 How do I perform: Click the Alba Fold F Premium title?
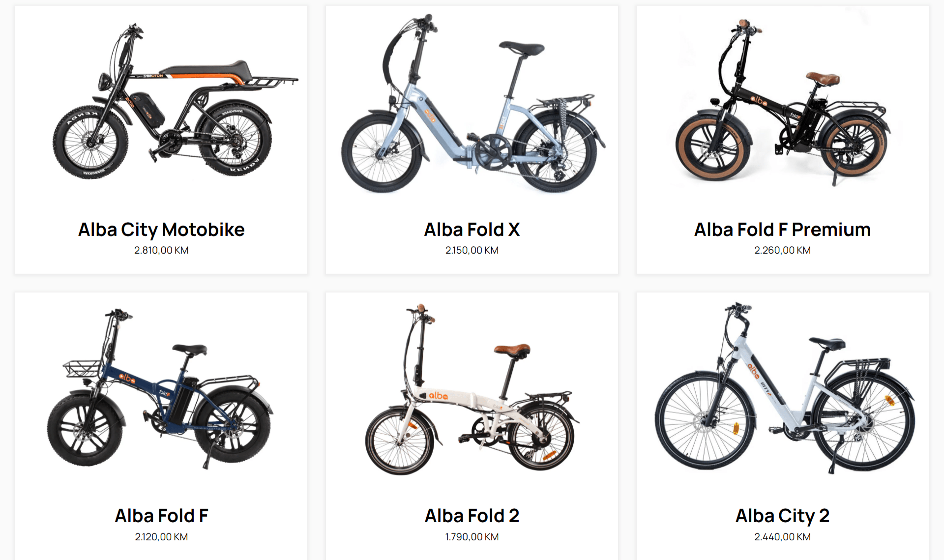(x=782, y=230)
